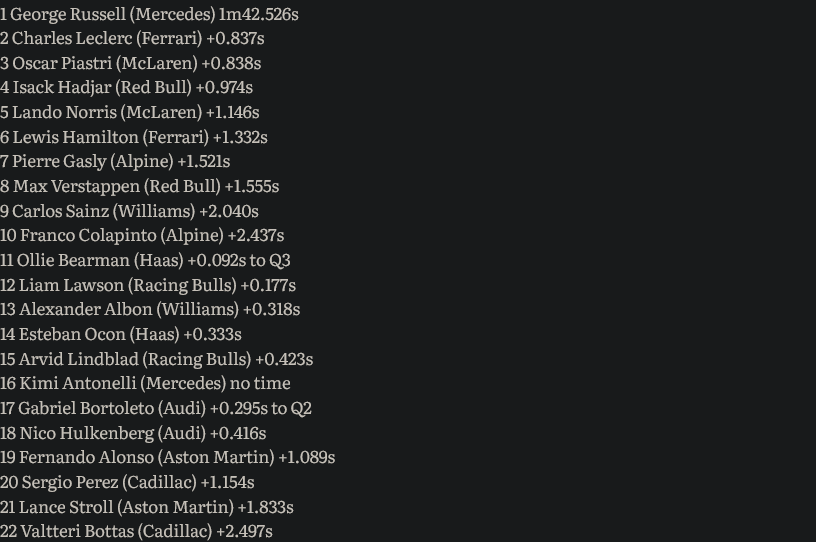Screen dimensions: 816x542
Task: Select the Nico Hulkenberg Audi entry
Action: (133, 433)
